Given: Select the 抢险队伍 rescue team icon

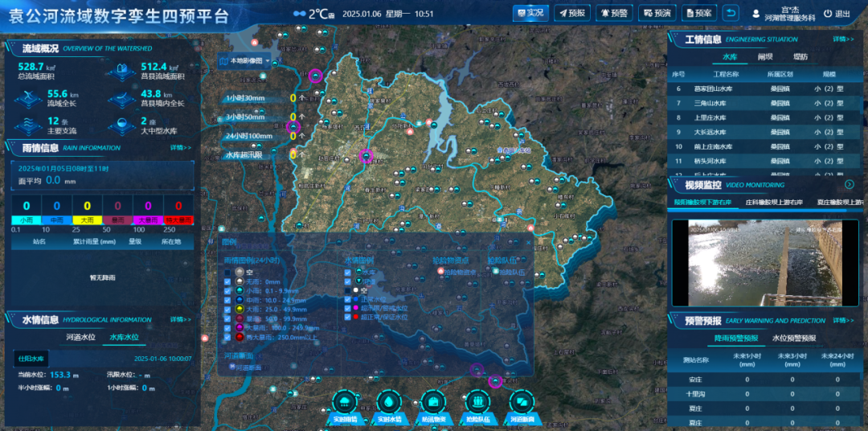Looking at the screenshot, I should [477, 401].
